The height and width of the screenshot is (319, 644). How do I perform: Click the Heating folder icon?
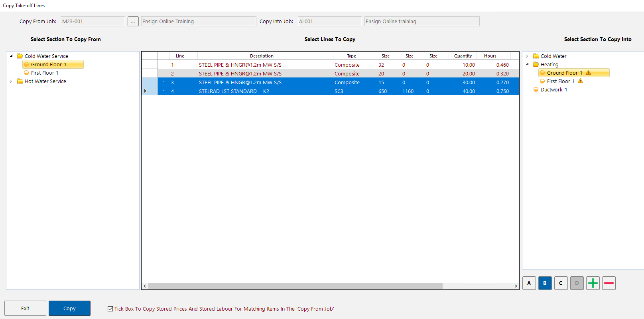click(x=536, y=64)
